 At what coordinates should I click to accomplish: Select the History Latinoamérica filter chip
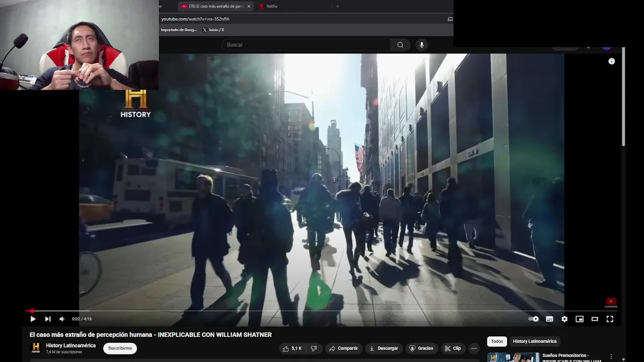pos(535,341)
